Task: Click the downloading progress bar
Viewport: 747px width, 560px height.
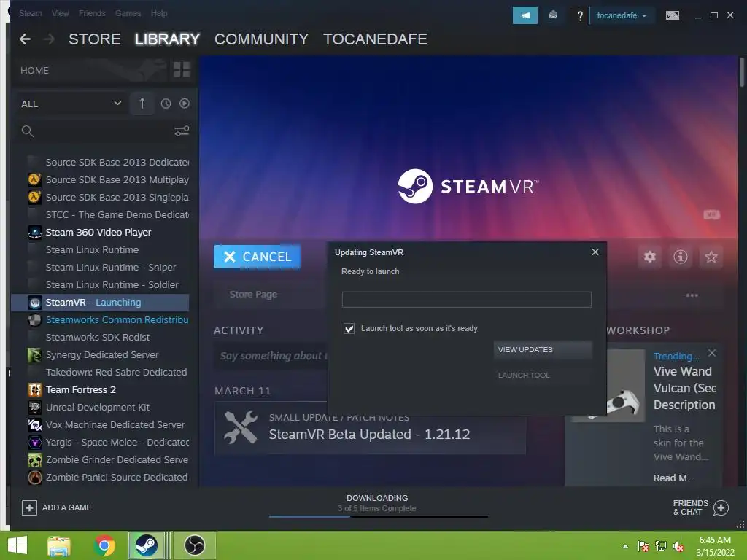Action: [379, 516]
